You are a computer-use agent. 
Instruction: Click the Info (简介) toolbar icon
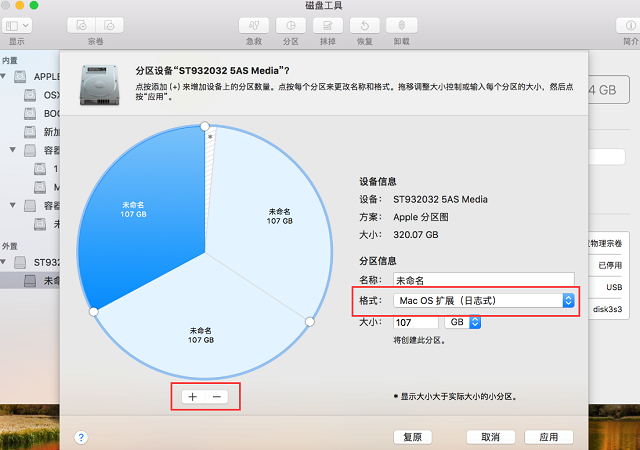[630, 24]
